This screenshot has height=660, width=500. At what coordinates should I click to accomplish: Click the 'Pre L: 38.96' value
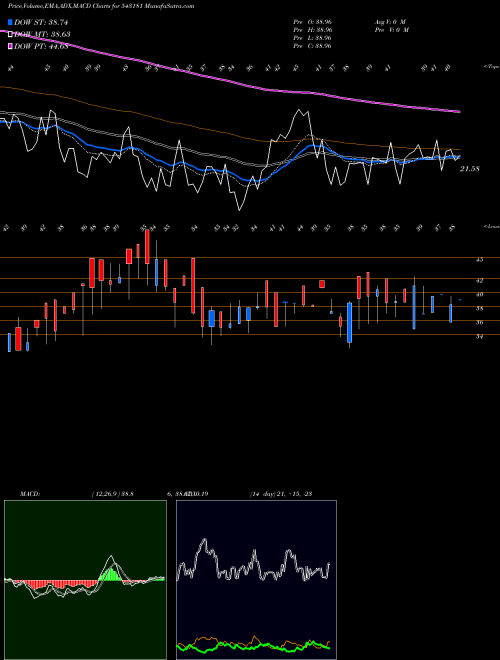click(x=313, y=37)
